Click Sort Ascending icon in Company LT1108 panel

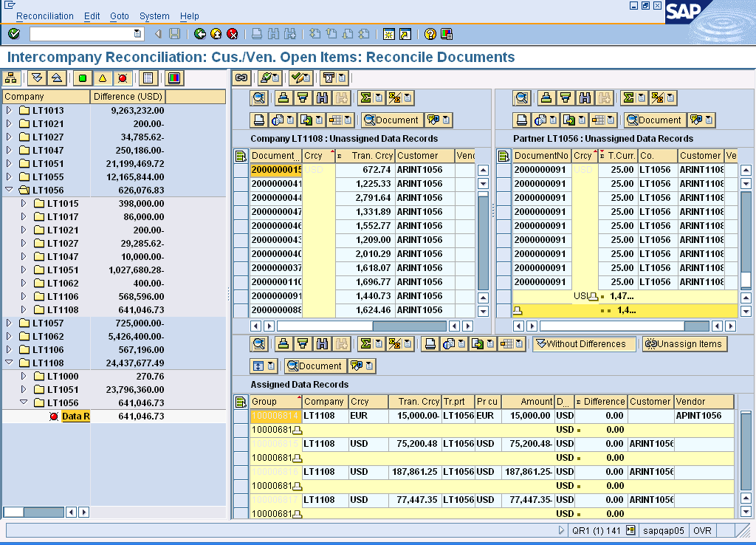[283, 98]
